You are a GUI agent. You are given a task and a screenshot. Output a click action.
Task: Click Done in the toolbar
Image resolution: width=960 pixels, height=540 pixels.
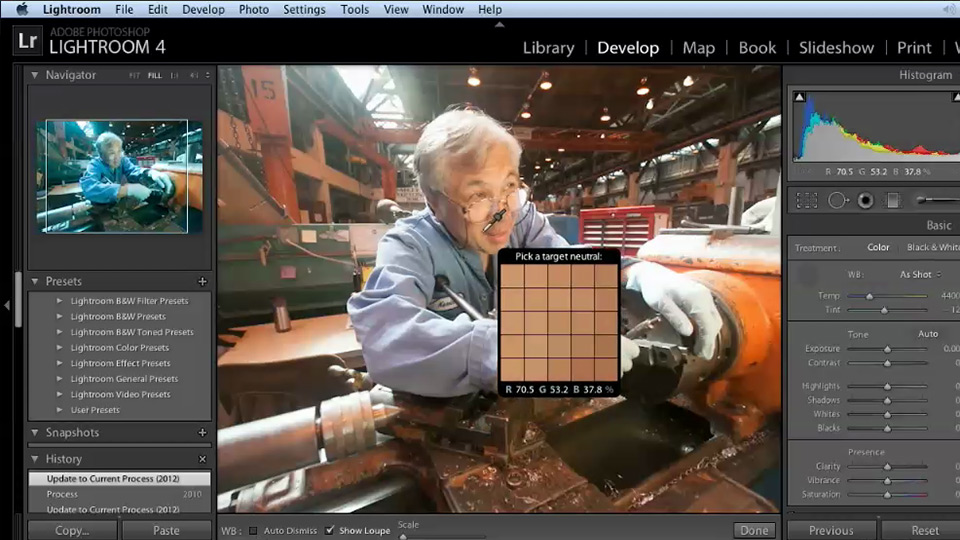coord(754,530)
